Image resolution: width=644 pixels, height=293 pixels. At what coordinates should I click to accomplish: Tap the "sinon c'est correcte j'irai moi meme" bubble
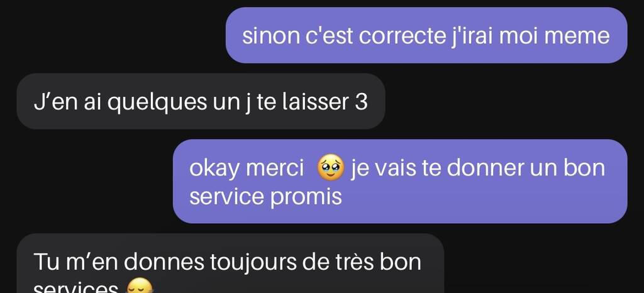426,35
